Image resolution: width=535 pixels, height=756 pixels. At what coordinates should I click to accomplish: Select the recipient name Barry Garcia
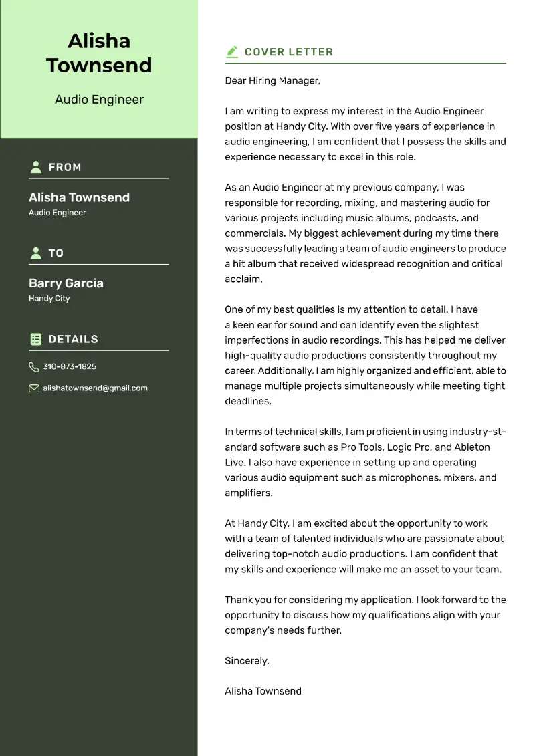click(66, 283)
